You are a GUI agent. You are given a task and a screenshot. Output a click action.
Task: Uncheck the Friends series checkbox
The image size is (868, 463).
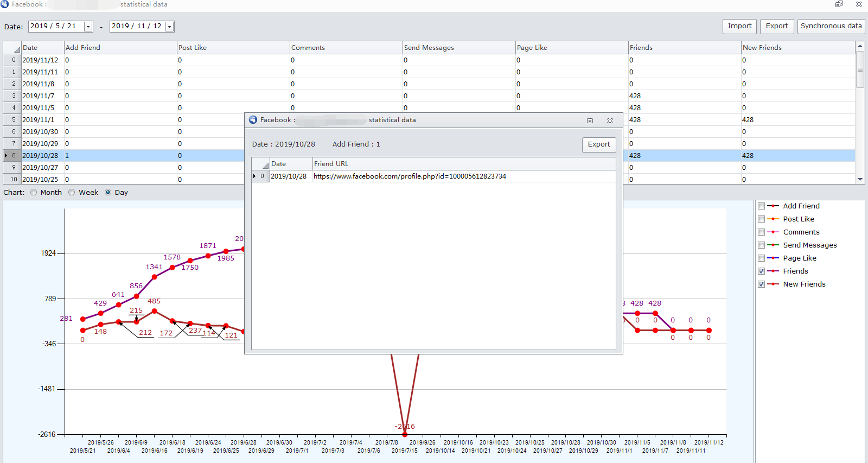click(x=762, y=271)
